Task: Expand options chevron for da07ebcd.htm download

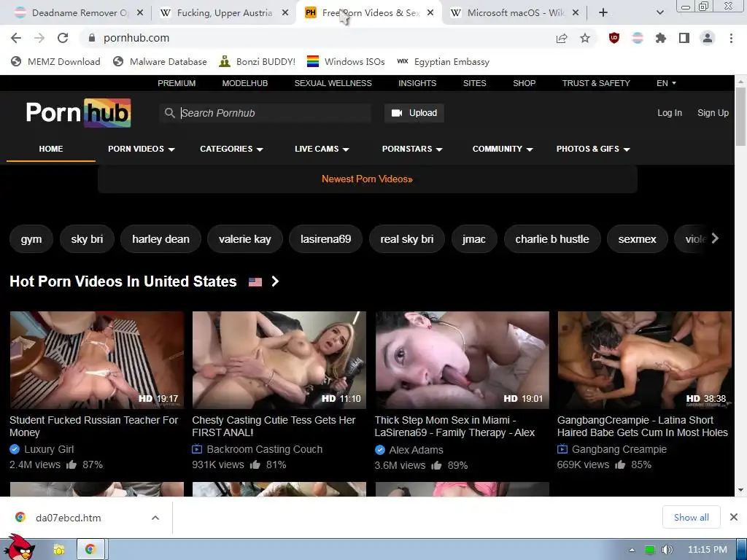Action: (x=155, y=518)
